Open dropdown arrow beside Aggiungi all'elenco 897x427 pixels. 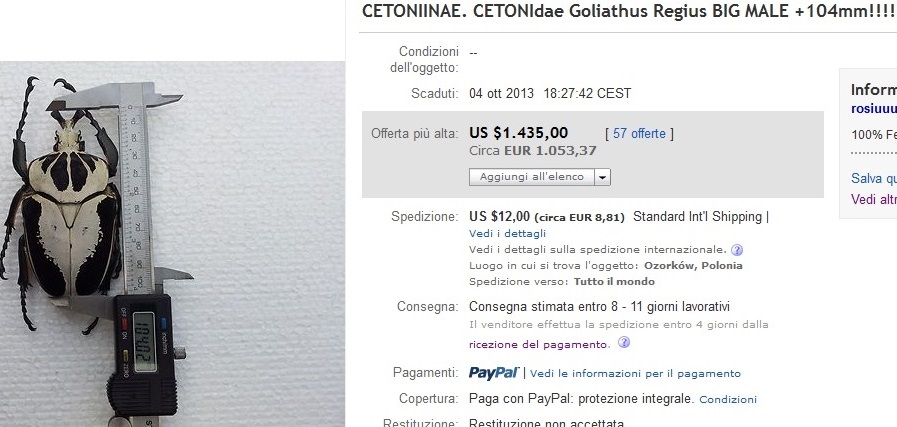pyautogui.click(x=602, y=177)
